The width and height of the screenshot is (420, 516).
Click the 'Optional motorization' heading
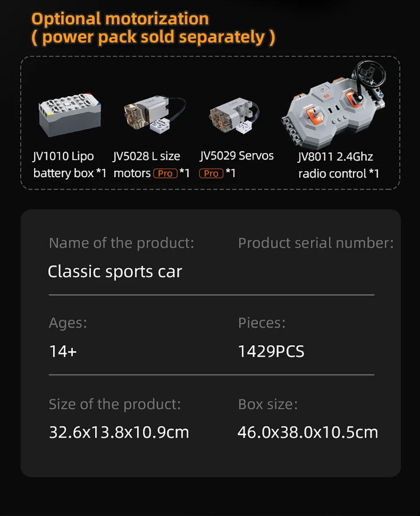click(x=120, y=19)
